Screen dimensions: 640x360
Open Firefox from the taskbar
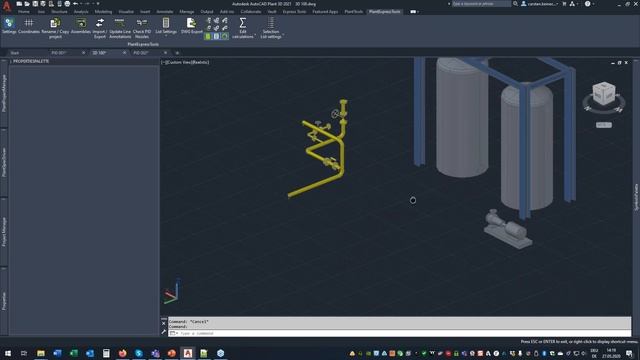122,353
